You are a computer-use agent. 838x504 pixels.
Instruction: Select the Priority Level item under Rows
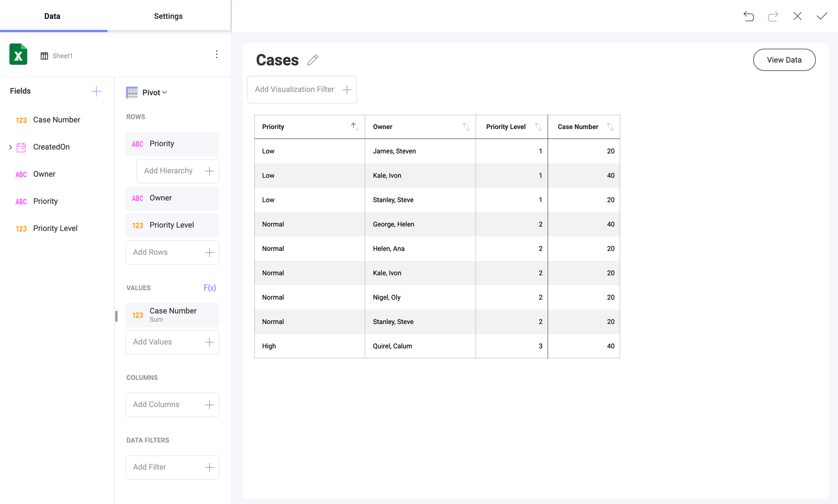coord(172,225)
